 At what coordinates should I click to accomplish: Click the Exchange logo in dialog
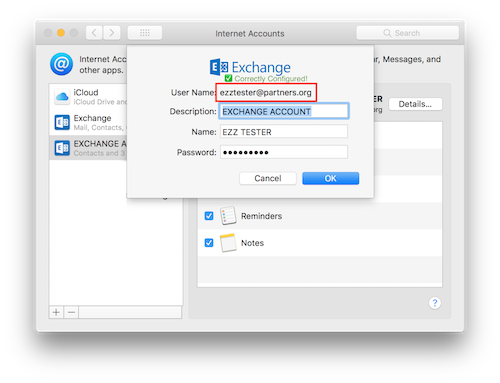(250, 67)
